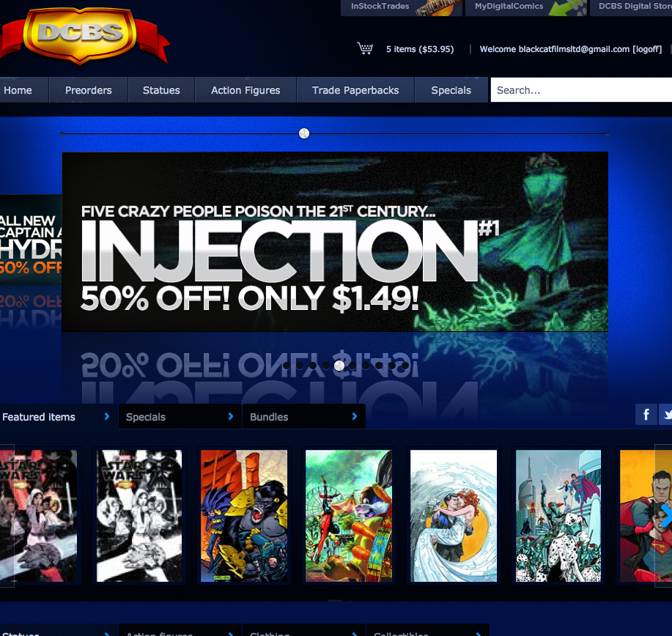Click the logoff link

[647, 49]
